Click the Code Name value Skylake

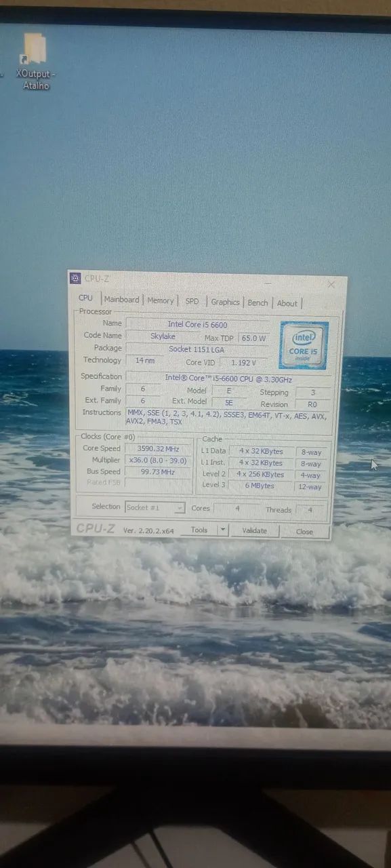(x=162, y=336)
